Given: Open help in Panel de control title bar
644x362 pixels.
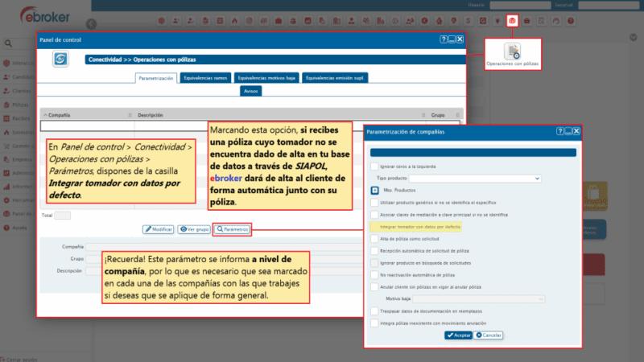Looking at the screenshot, I should tap(444, 39).
